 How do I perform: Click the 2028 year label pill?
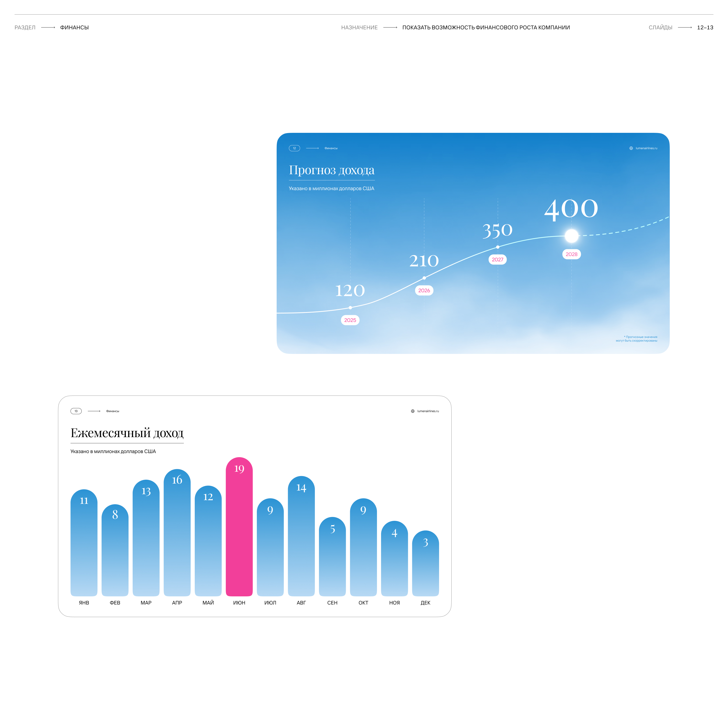(571, 254)
